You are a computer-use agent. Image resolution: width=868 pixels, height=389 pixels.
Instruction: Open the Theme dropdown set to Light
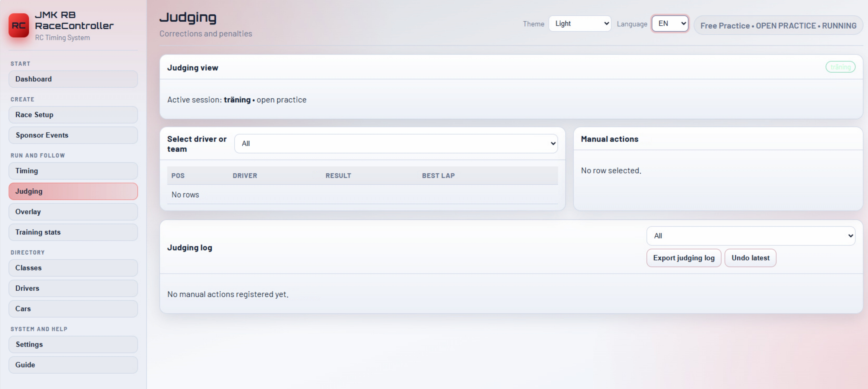(580, 24)
